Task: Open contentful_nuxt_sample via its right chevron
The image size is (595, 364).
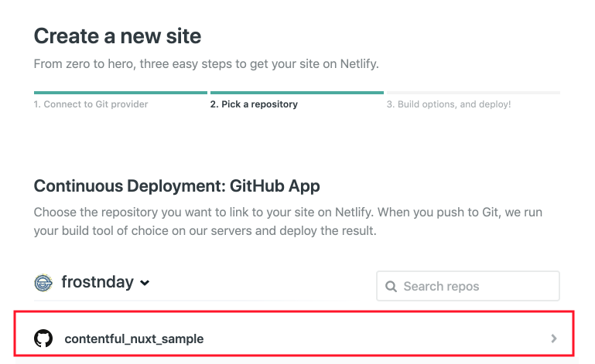Action: [554, 338]
